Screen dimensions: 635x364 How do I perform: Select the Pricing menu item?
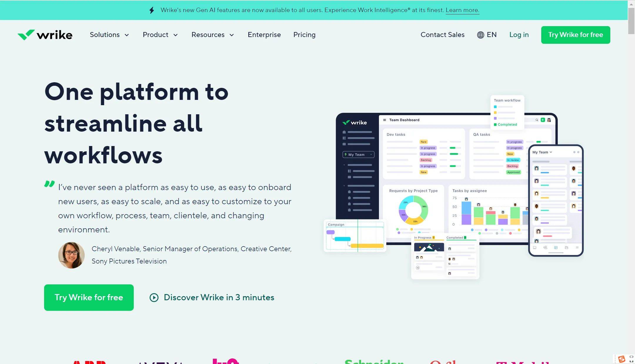coord(304,35)
